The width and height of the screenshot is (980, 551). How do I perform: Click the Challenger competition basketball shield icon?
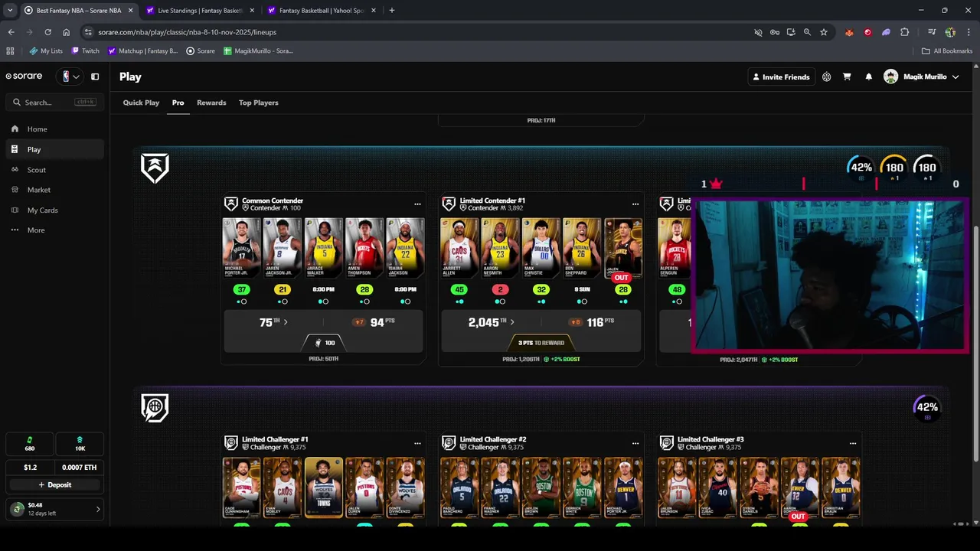pos(155,408)
